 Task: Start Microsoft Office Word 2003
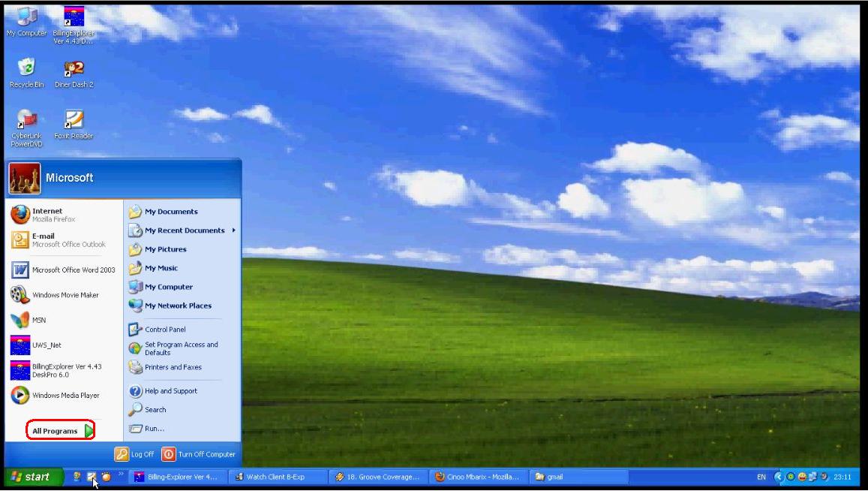pyautogui.click(x=64, y=270)
